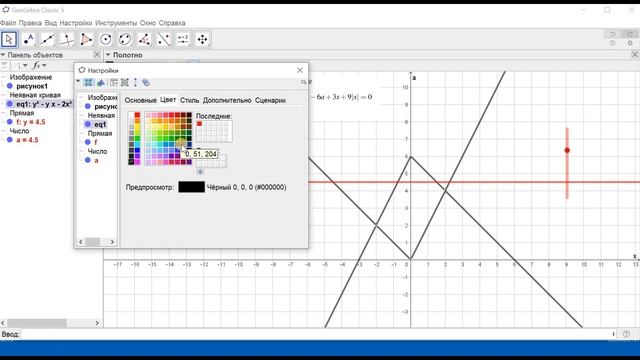The image size is (640, 360).
Task: Select object a in the Настройки object list
Action: (96, 160)
